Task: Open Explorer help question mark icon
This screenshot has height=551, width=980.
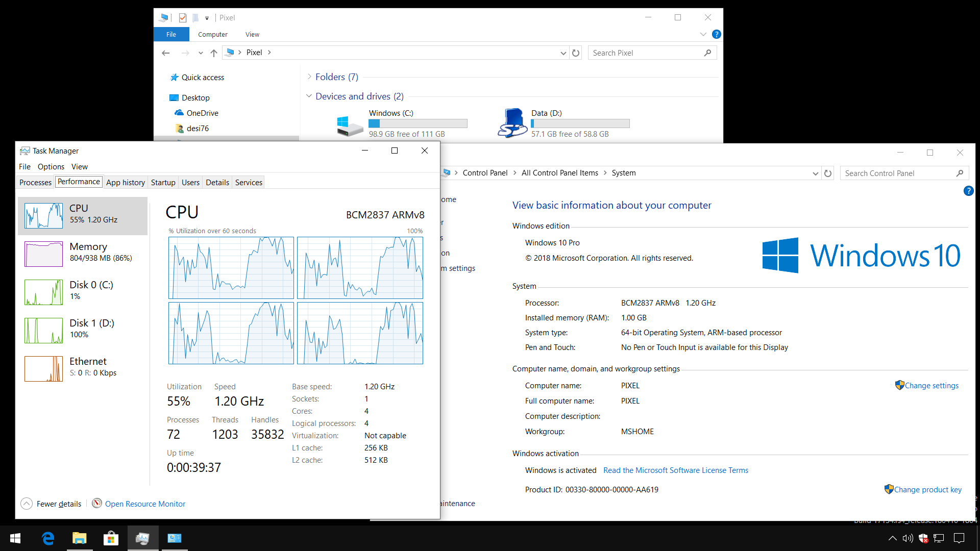Action: (x=716, y=34)
